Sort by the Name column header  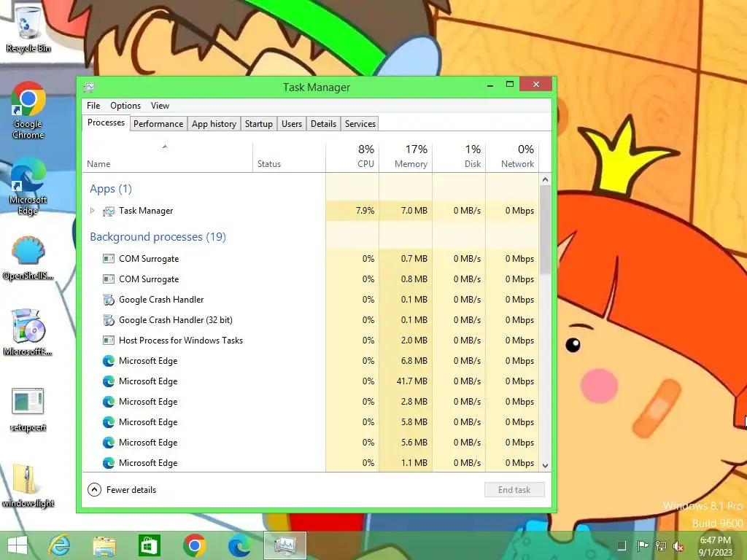(x=167, y=157)
